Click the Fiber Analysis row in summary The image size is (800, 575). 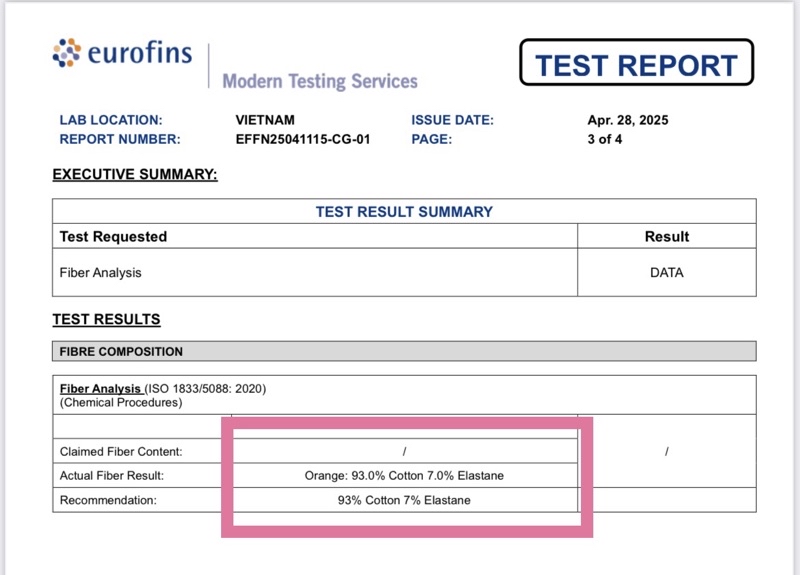pos(315,272)
